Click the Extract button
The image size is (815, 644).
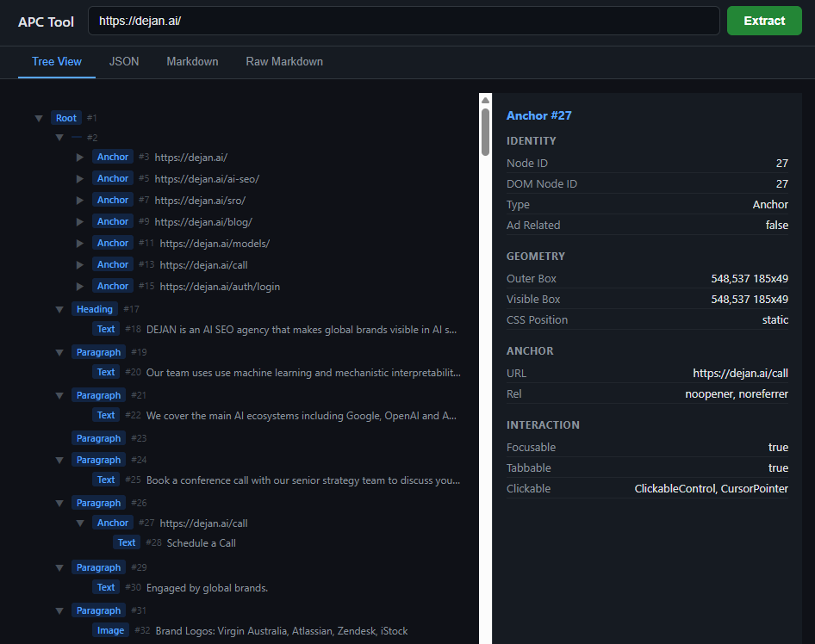(x=764, y=21)
